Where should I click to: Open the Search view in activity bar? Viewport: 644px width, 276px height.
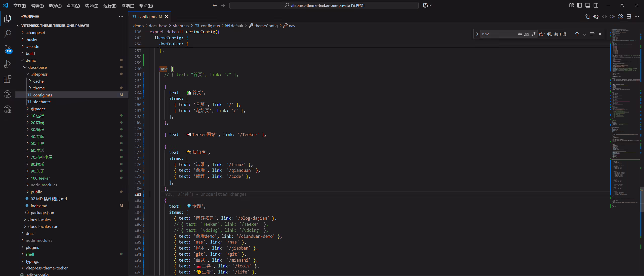pyautogui.click(x=8, y=33)
